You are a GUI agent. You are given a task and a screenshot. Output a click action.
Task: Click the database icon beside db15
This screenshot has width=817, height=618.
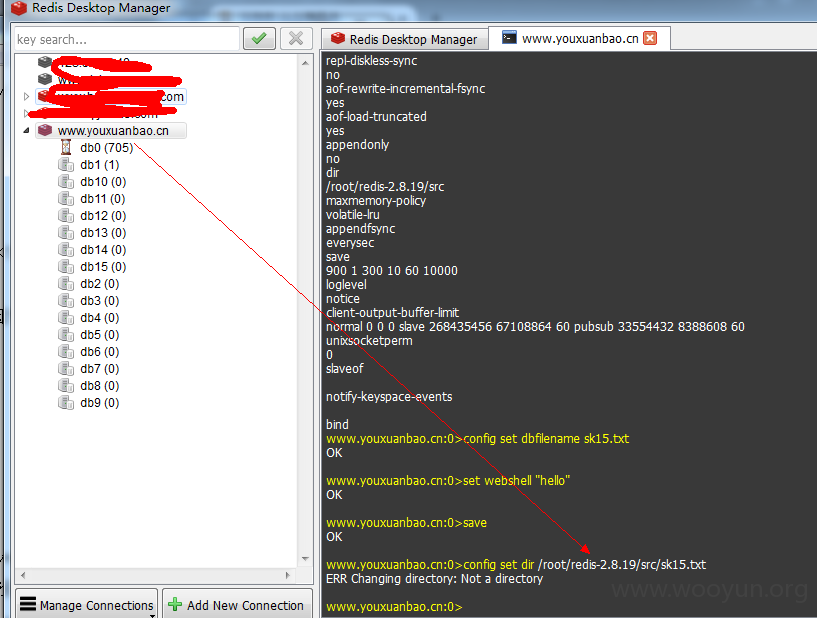tap(66, 267)
